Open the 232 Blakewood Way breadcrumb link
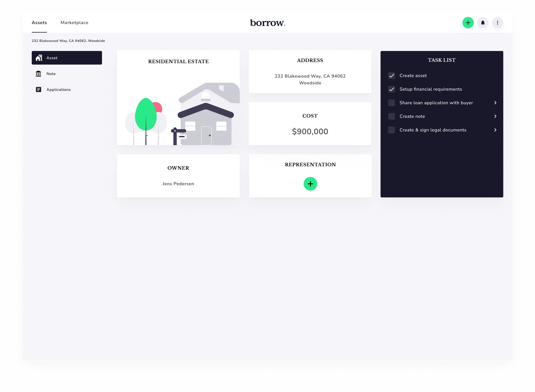Screen dimensions: 535x392 pyautogui.click(x=68, y=41)
